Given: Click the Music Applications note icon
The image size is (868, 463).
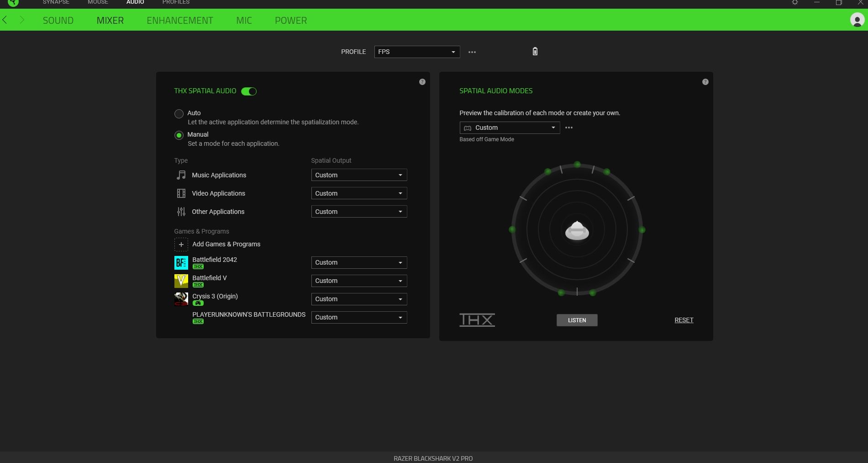Looking at the screenshot, I should pos(181,175).
